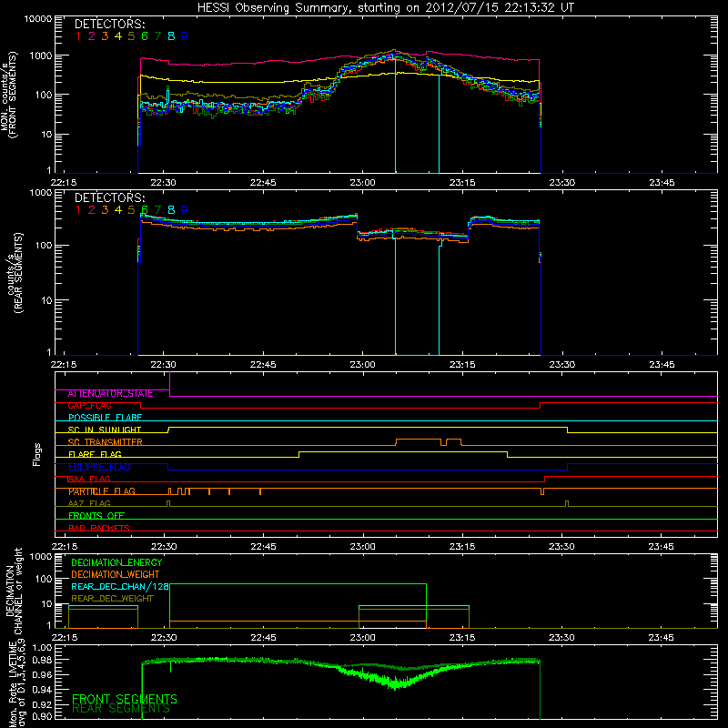This screenshot has height=728, width=728.
Task: Click the GAP_FLAG label
Action: 89,406
